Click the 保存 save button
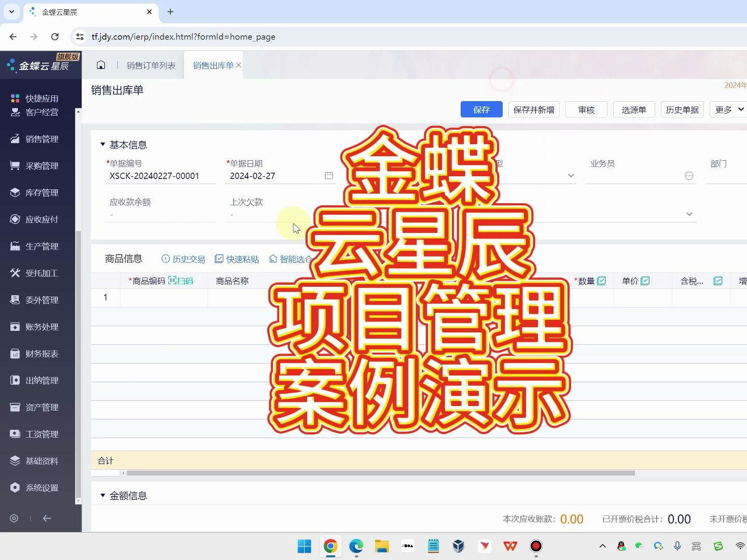The image size is (747, 560). pos(481,109)
